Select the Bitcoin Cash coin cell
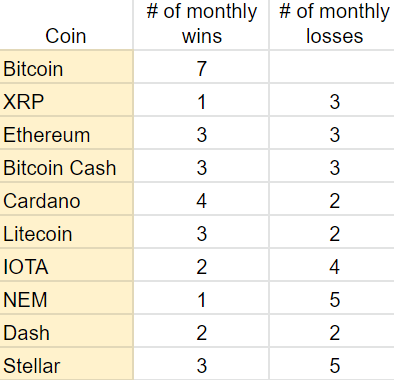Viewport: 394px width, 380px height. (x=66, y=166)
